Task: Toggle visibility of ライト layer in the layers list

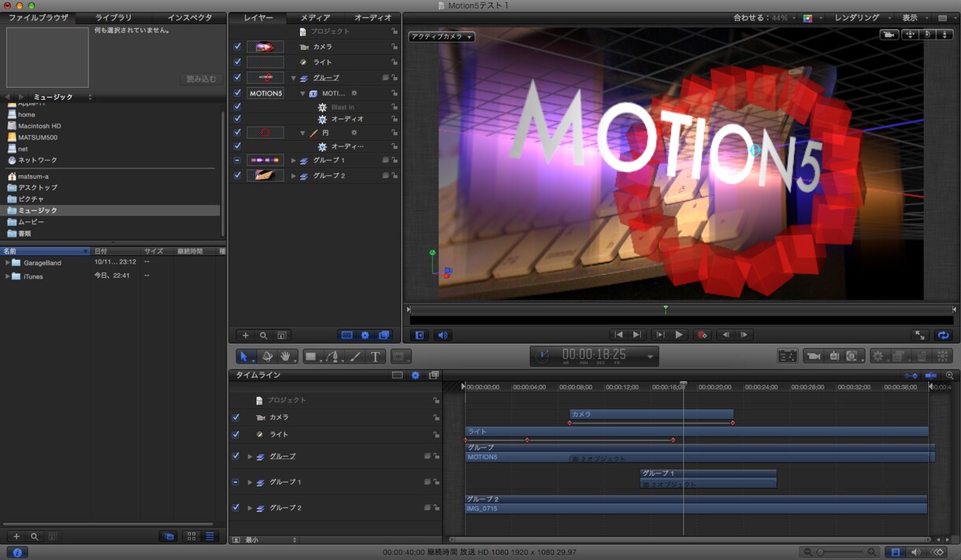Action: [238, 62]
